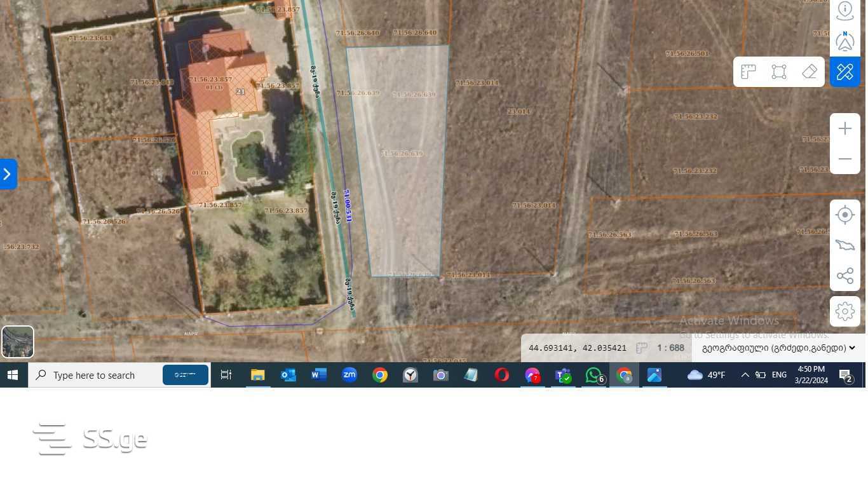Open the share map icon
The height and width of the screenshot is (488, 868).
pyautogui.click(x=844, y=276)
